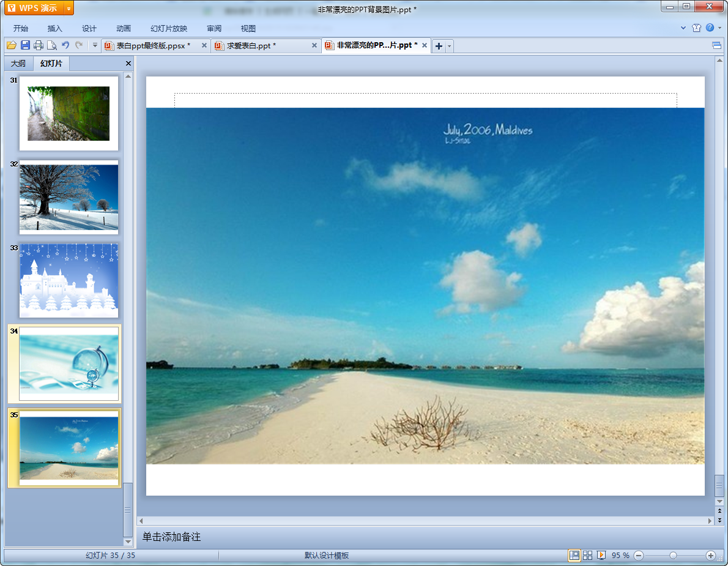The width and height of the screenshot is (728, 566).
Task: Open the 插入 menu
Action: click(55, 28)
